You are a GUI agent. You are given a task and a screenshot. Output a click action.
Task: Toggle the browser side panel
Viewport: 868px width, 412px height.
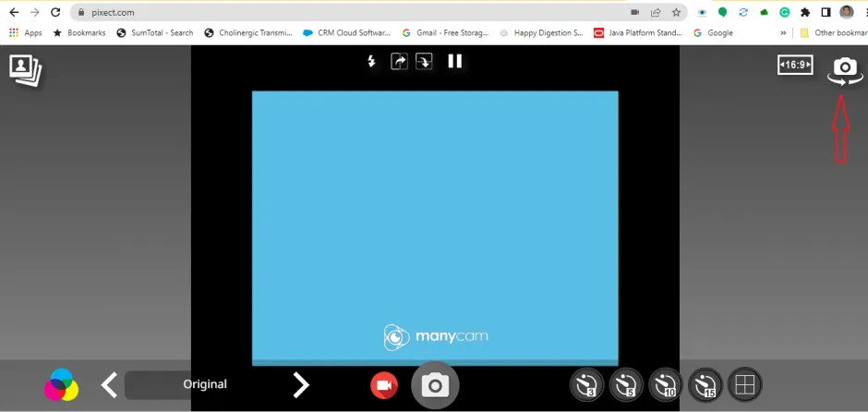pos(826,12)
